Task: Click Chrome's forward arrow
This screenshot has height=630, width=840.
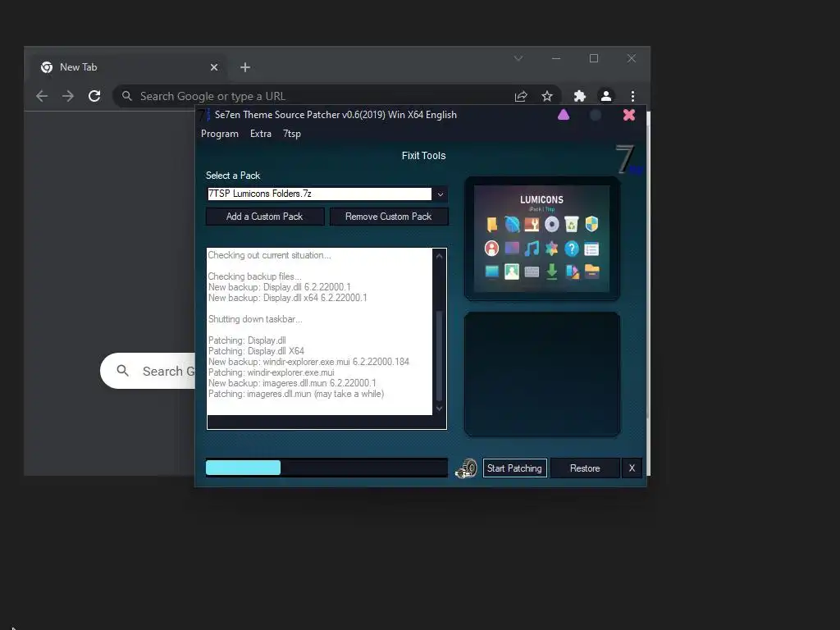Action: coord(68,96)
